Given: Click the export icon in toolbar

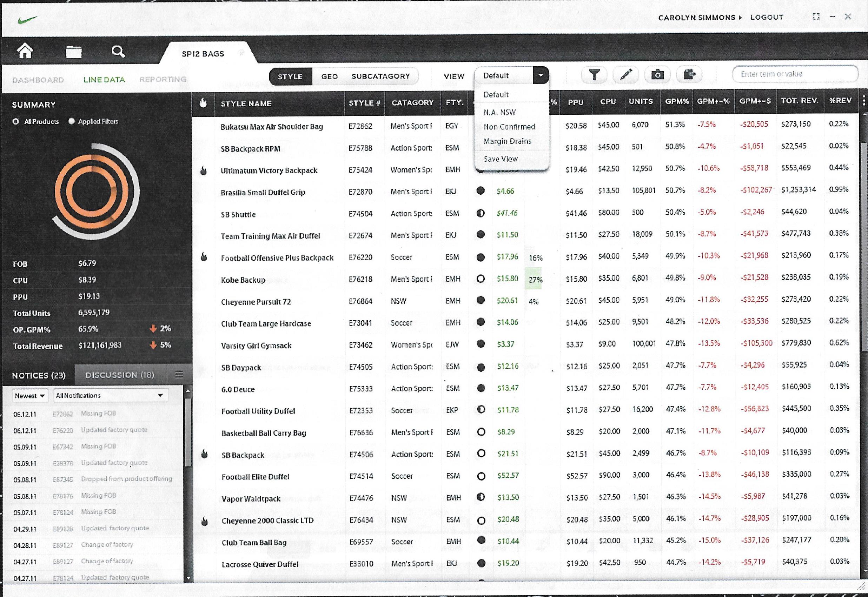Looking at the screenshot, I should [689, 74].
